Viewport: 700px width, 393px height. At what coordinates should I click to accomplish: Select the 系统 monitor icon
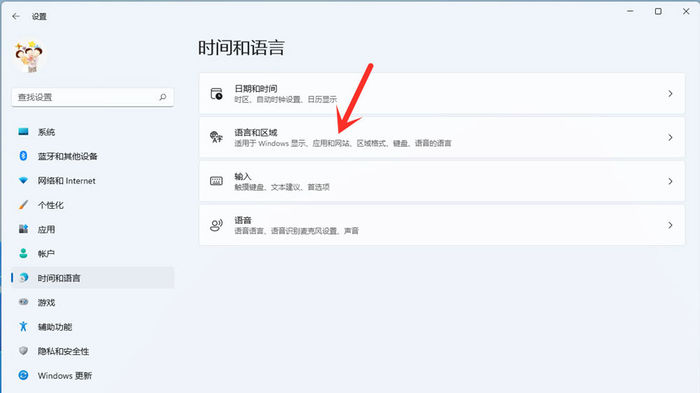click(23, 132)
